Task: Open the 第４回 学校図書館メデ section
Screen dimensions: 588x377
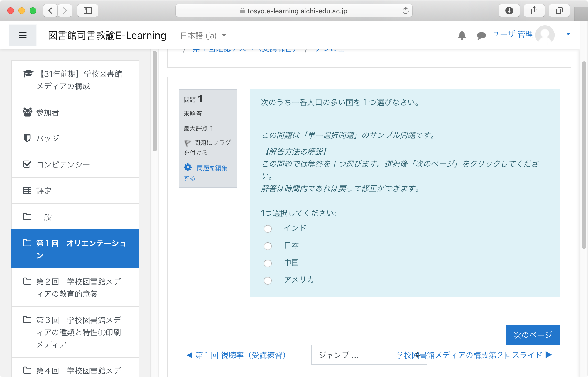Action: point(75,368)
